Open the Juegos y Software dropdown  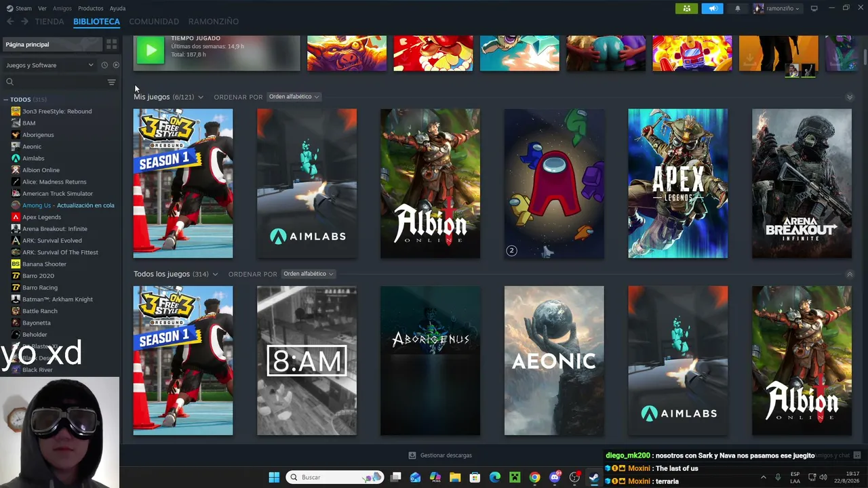(50, 65)
